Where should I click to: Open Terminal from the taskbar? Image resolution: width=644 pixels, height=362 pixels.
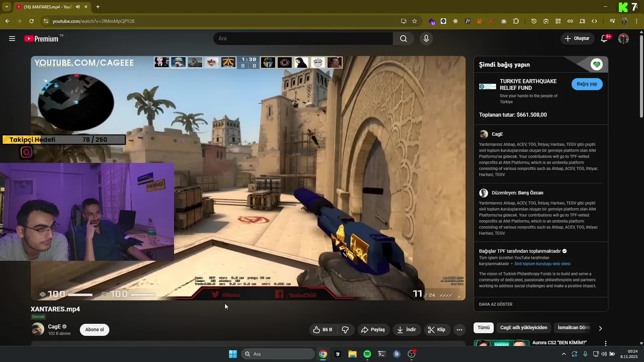coord(382,354)
